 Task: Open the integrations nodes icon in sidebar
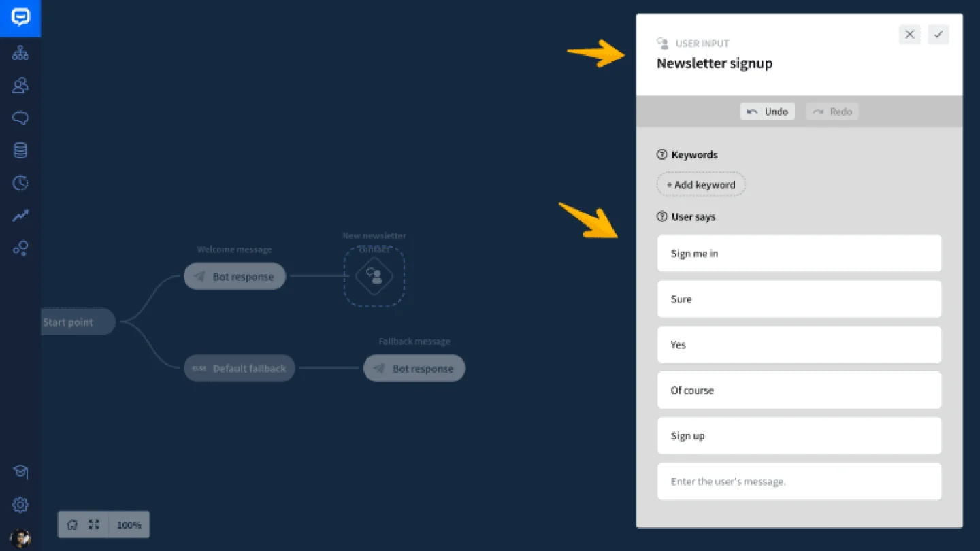point(20,248)
